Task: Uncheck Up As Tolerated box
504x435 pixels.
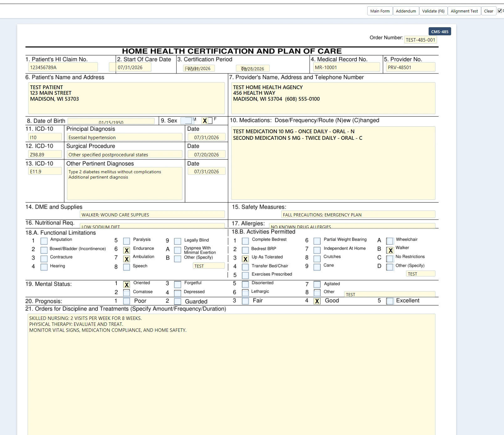Action: click(245, 259)
